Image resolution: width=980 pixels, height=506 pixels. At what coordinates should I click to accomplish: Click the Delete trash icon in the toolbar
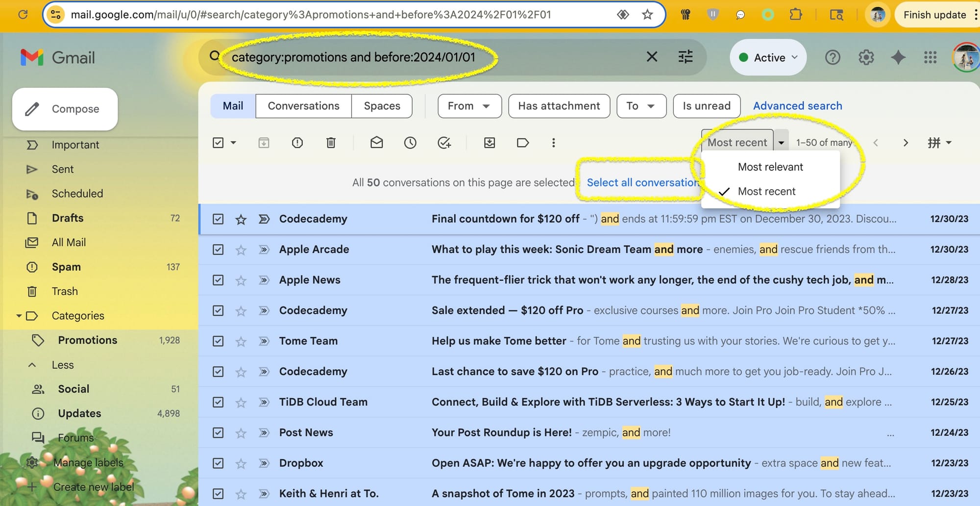tap(331, 143)
